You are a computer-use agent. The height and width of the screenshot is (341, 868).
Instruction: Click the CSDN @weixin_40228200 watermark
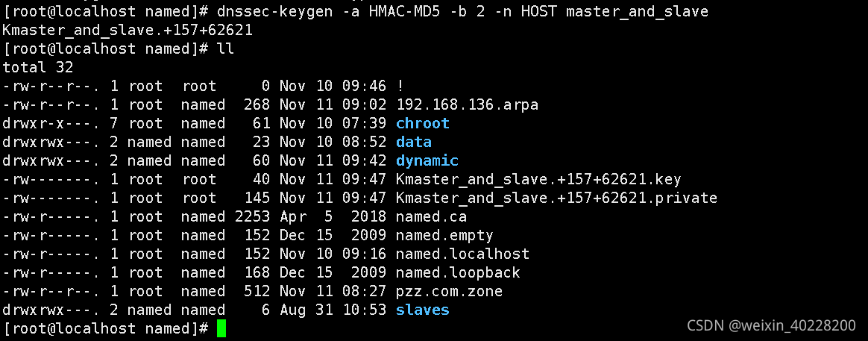tap(771, 325)
